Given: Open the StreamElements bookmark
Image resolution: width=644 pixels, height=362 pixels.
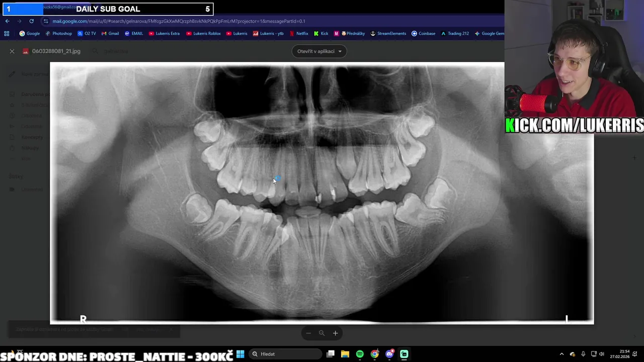Looking at the screenshot, I should point(388,34).
